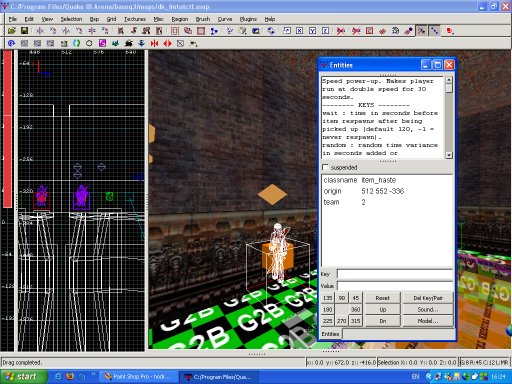Click the entity description scrollbar up arrow
512x384 pixels.
[449, 80]
